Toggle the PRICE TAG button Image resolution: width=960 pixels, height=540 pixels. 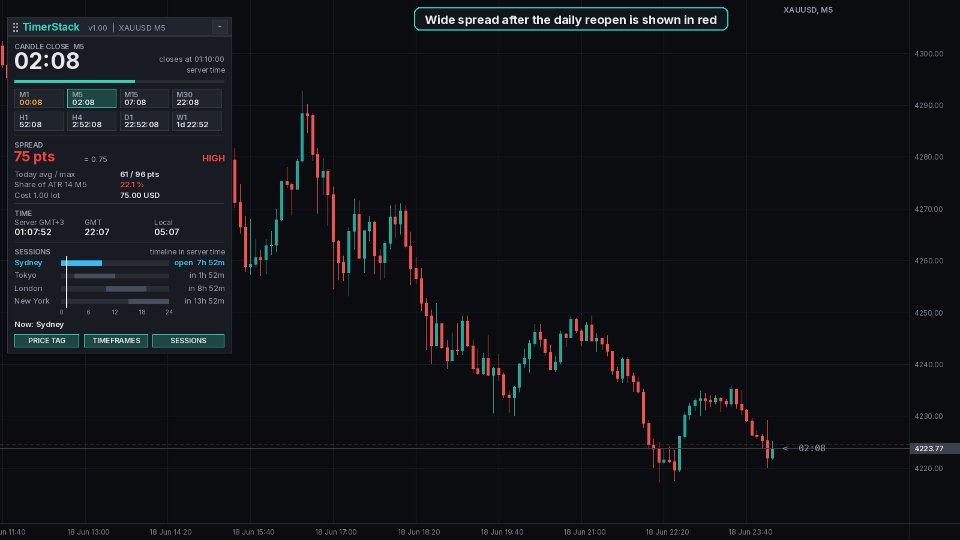(x=47, y=340)
